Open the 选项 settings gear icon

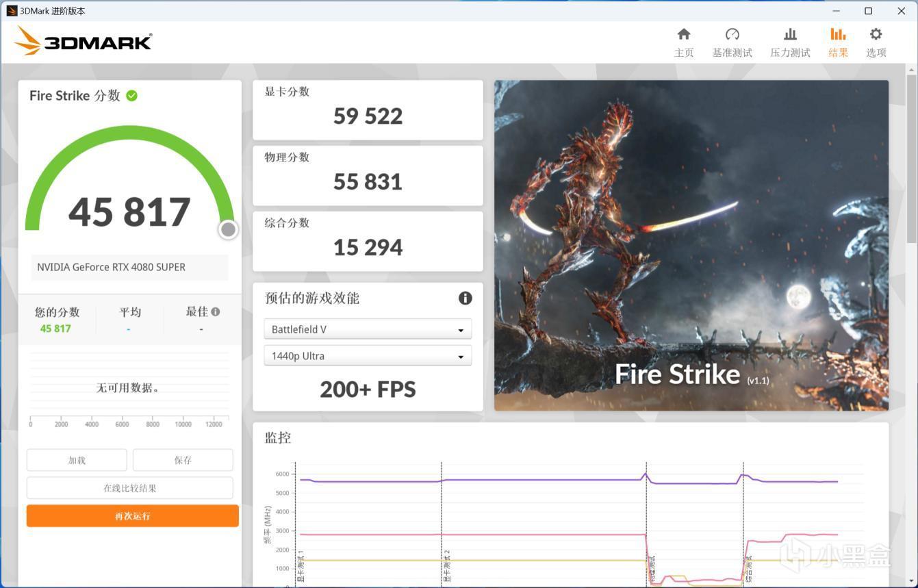pos(876,34)
